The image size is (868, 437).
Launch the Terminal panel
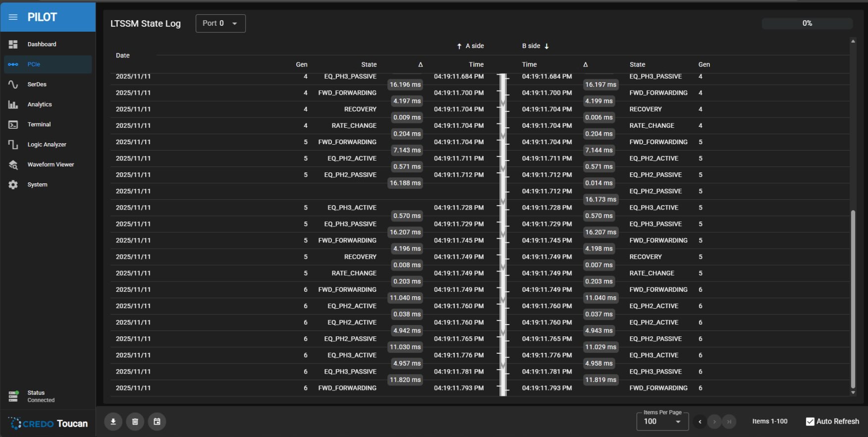pos(39,125)
